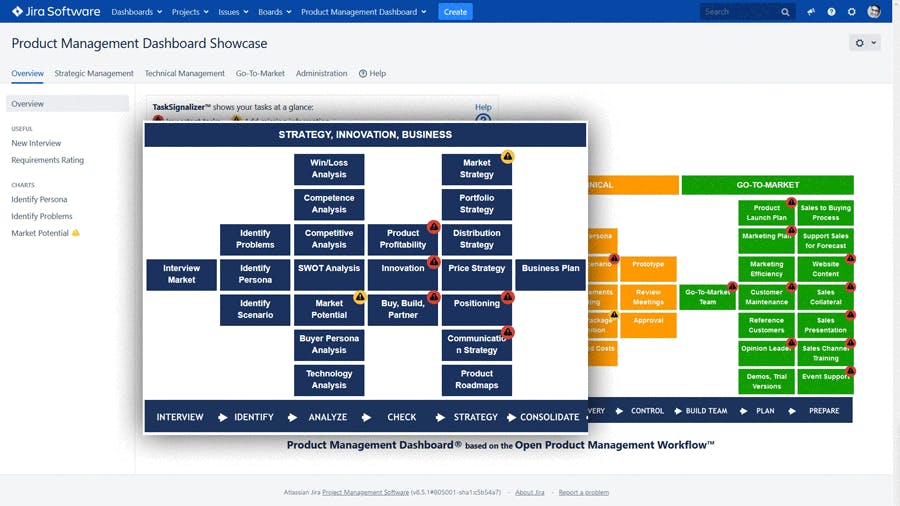Click the Price Strategy tile
This screenshot has width=900, height=506.
point(476,274)
